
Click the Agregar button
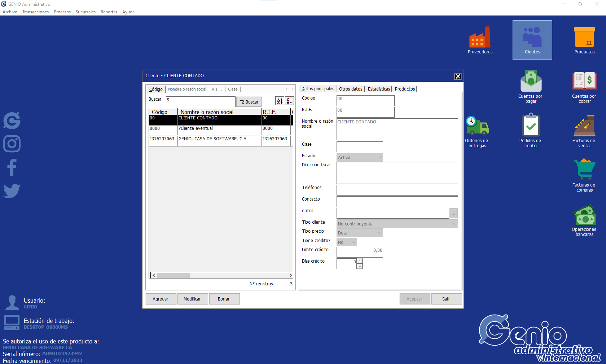pyautogui.click(x=161, y=299)
